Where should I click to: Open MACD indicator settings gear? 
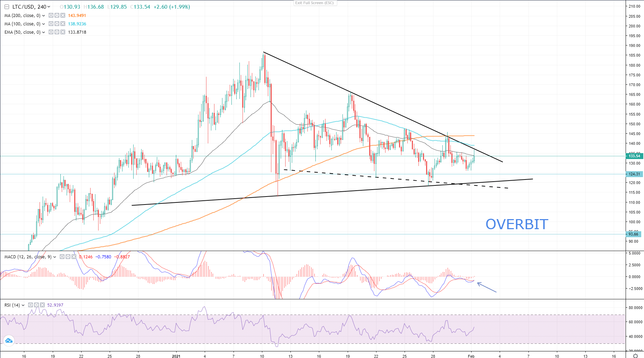68,257
